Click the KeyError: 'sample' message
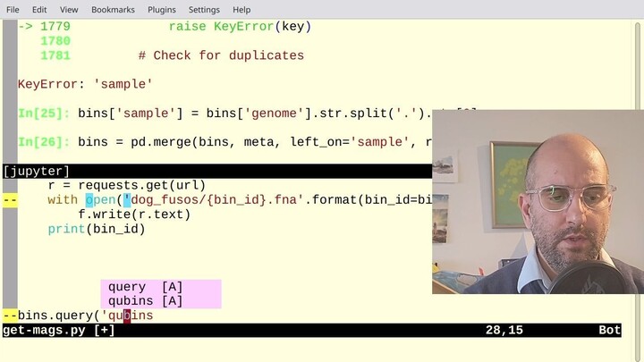The height and width of the screenshot is (362, 644). click(x=85, y=84)
